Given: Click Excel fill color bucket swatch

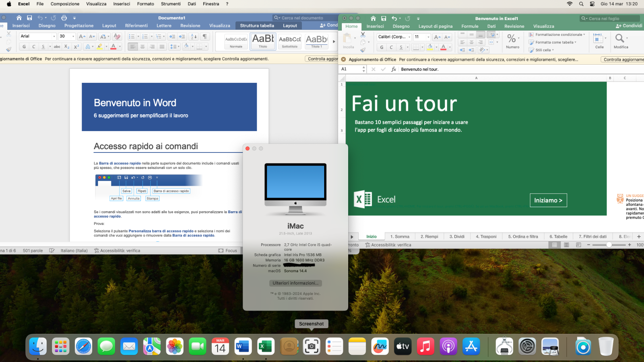Looking at the screenshot, I should (430, 47).
